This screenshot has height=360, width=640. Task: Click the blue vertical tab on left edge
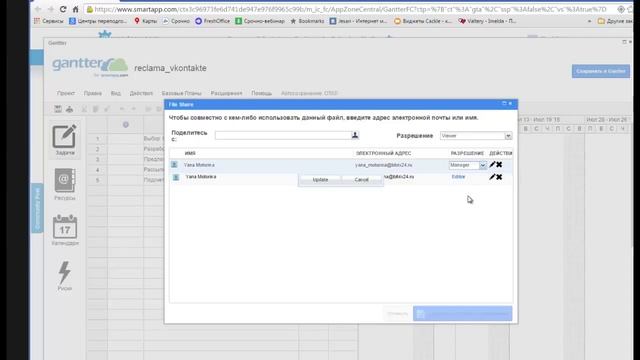coord(37,208)
